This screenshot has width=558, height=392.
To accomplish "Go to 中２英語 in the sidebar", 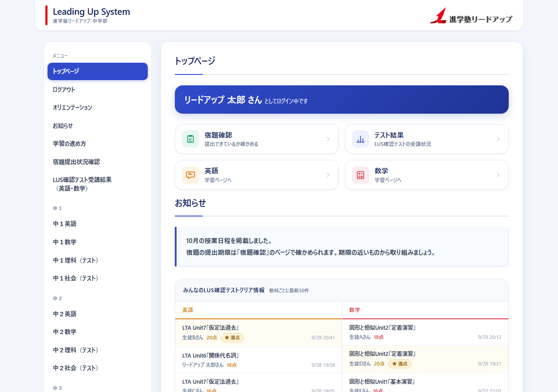I will pos(98,314).
